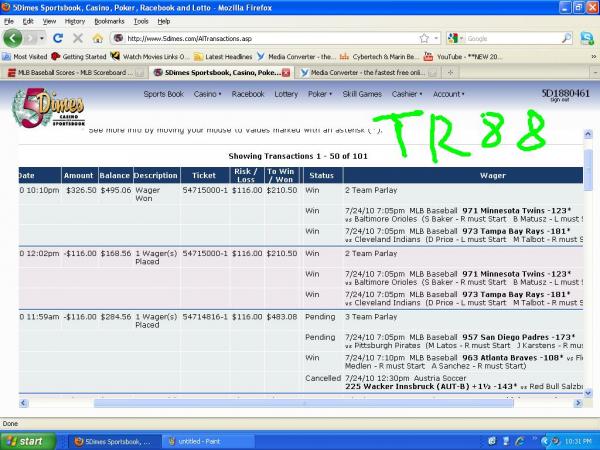Open the Racebook link

pos(249,94)
